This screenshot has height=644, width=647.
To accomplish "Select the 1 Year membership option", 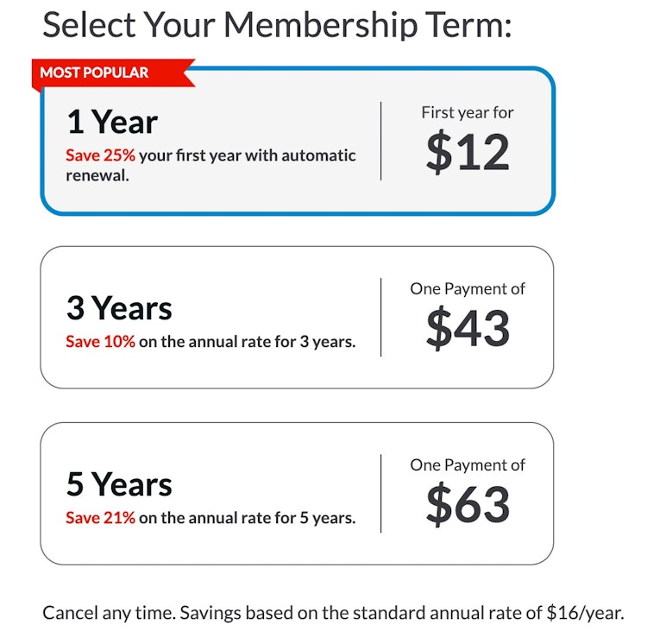I will click(298, 141).
